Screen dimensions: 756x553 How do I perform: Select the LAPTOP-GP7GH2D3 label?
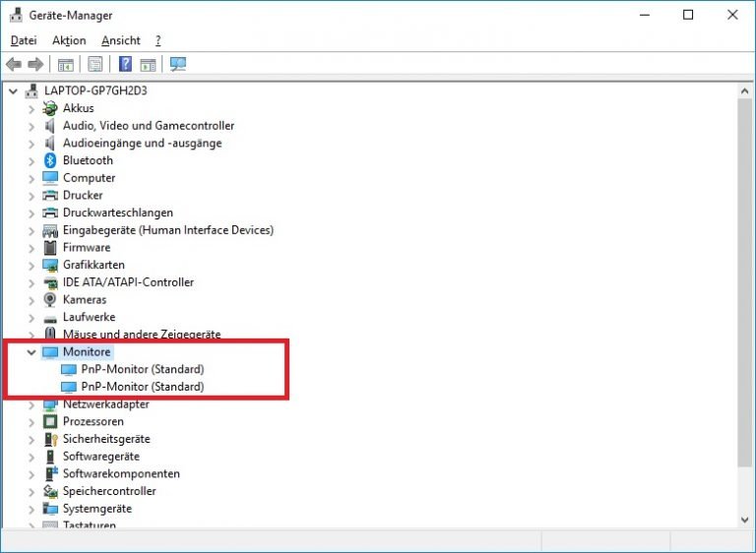(95, 91)
